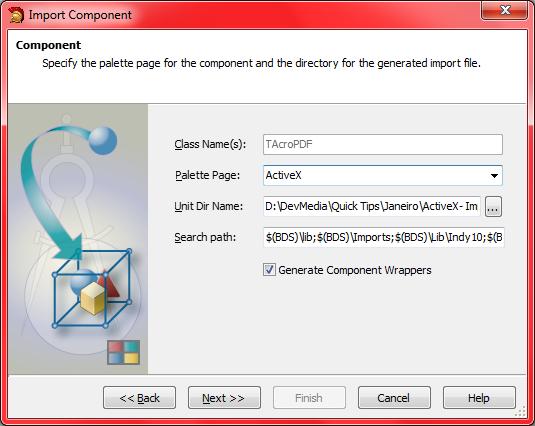This screenshot has height=426, width=535.
Task: Close the Import Component dialog
Action: click(x=504, y=10)
